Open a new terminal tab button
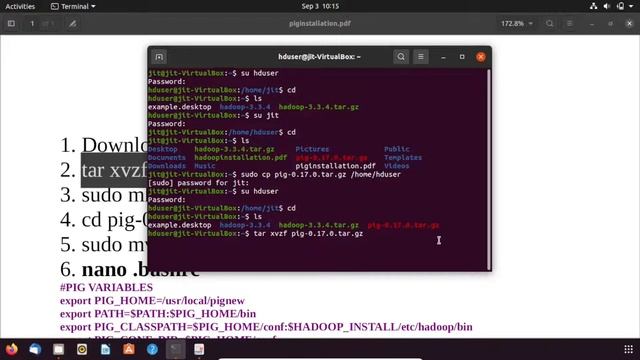The image size is (640, 360). click(159, 57)
